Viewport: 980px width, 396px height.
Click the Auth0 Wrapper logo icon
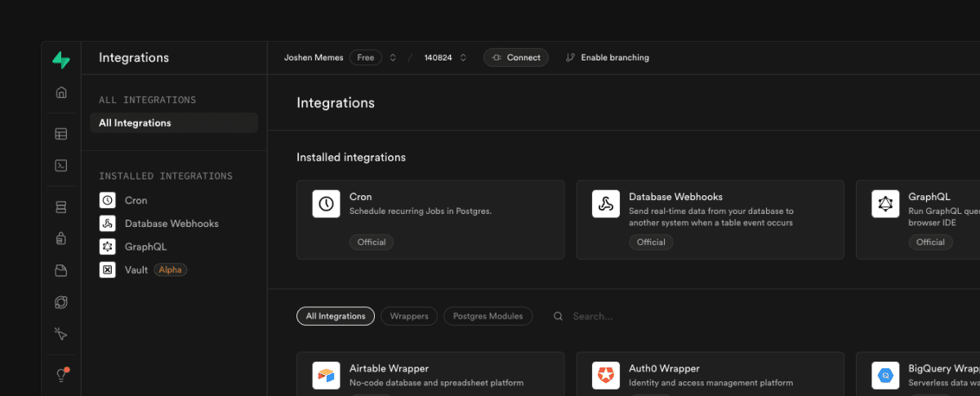606,376
